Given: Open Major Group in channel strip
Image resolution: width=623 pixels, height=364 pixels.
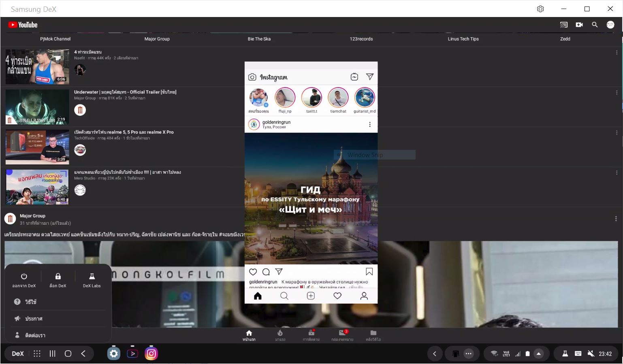Looking at the screenshot, I should click(x=157, y=39).
